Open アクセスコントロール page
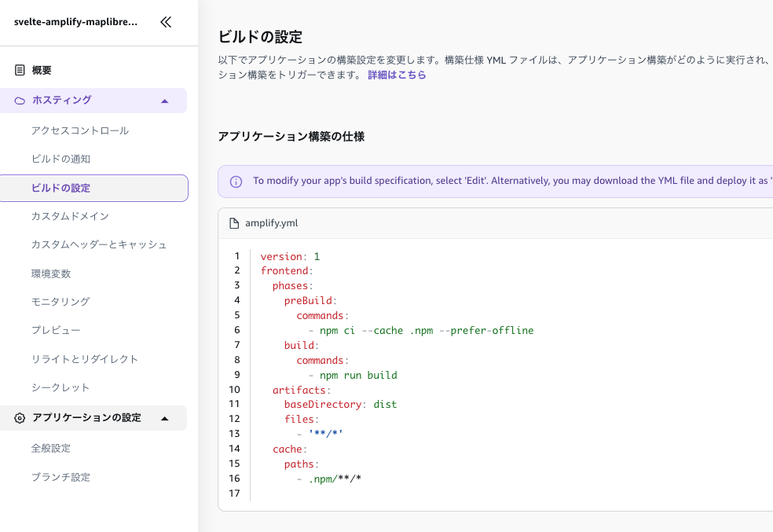773x532 pixels. [80, 130]
